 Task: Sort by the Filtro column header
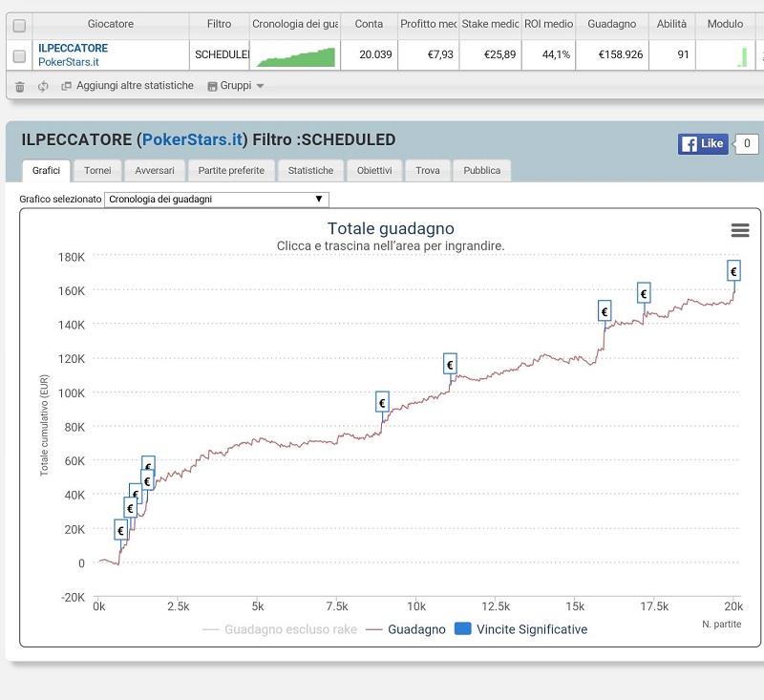click(x=220, y=24)
